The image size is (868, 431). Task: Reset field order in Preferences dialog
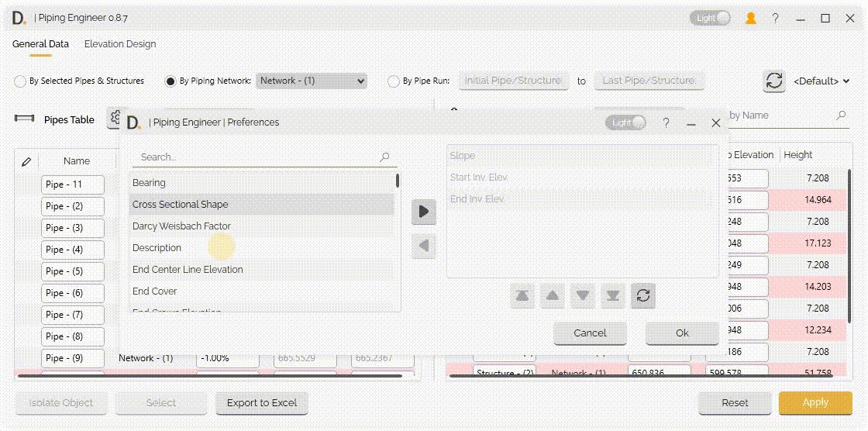(x=642, y=295)
